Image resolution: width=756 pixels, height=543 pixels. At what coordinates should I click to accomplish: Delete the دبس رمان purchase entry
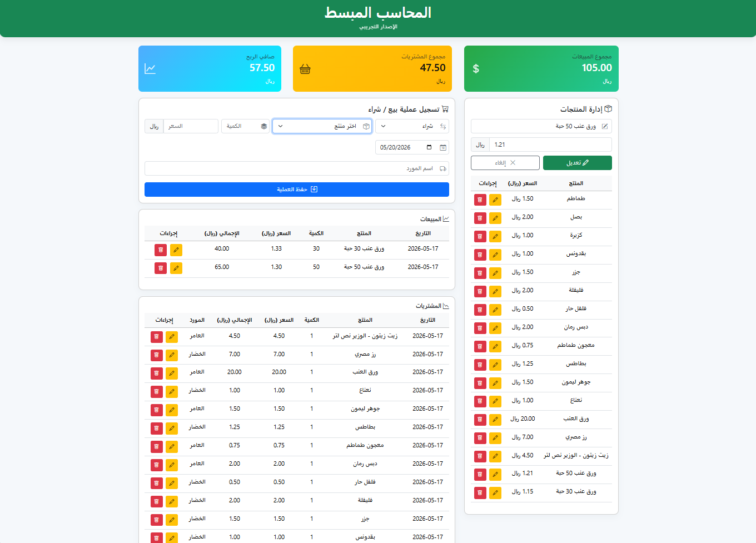click(157, 465)
